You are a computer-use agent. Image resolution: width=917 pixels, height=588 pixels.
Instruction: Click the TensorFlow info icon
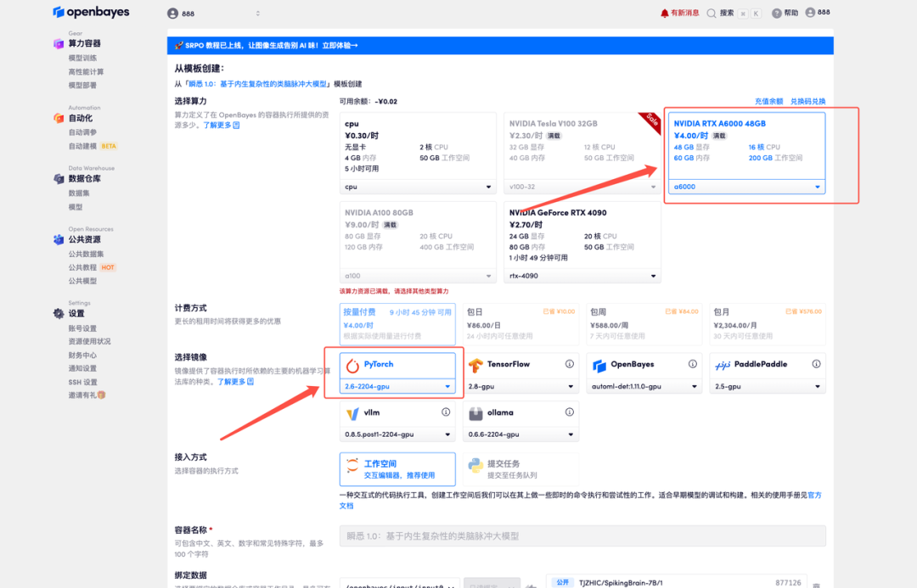tap(570, 364)
